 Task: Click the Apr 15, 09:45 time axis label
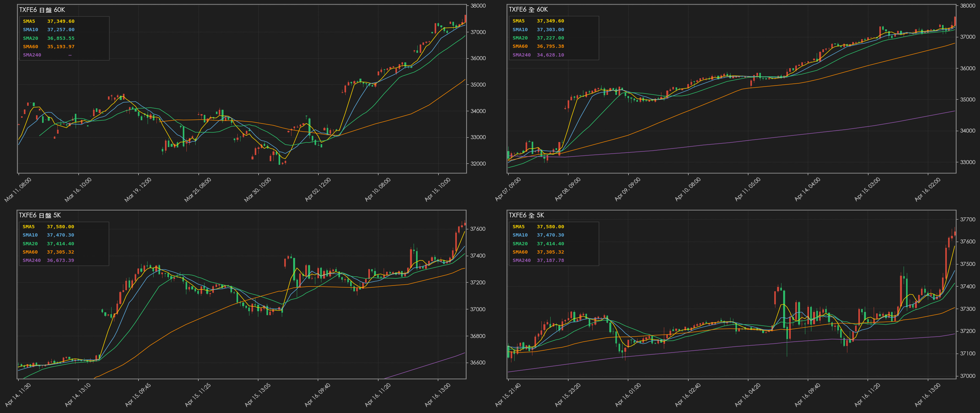pos(138,395)
